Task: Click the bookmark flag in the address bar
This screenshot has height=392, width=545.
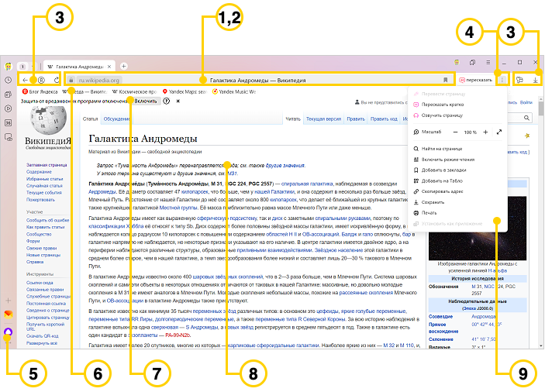Action: (445, 81)
